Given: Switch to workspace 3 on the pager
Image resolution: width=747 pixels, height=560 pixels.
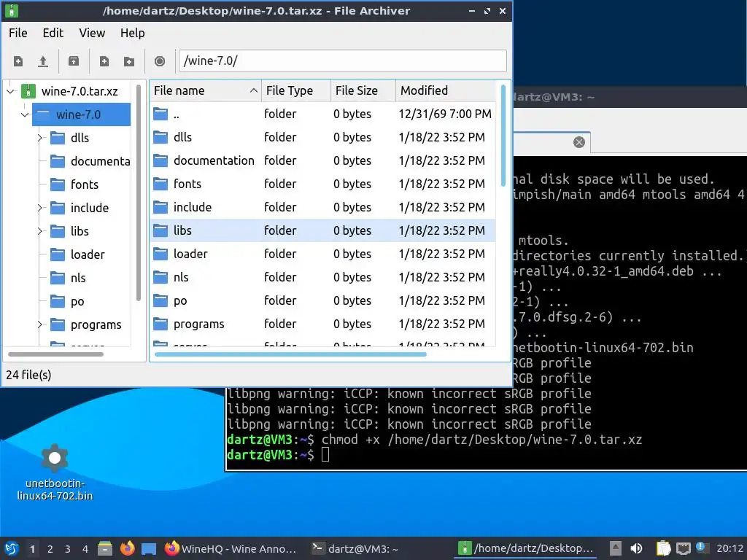Looking at the screenshot, I should click(68, 549).
